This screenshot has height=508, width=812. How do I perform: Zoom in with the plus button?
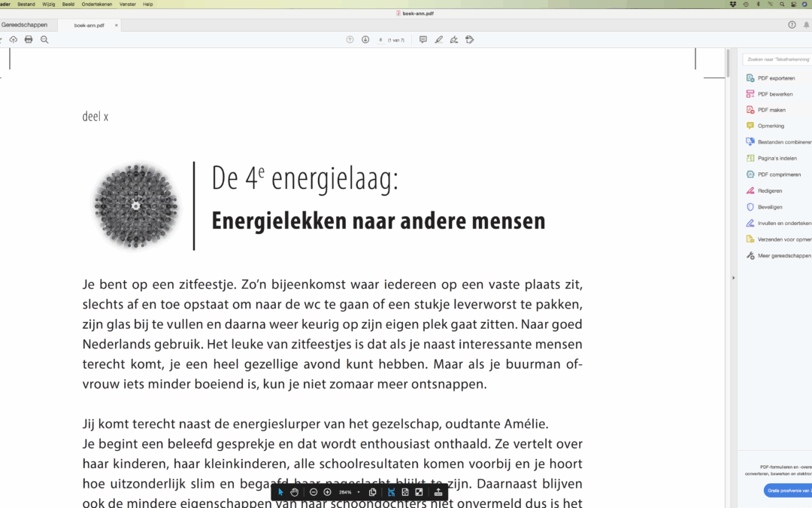point(327,492)
